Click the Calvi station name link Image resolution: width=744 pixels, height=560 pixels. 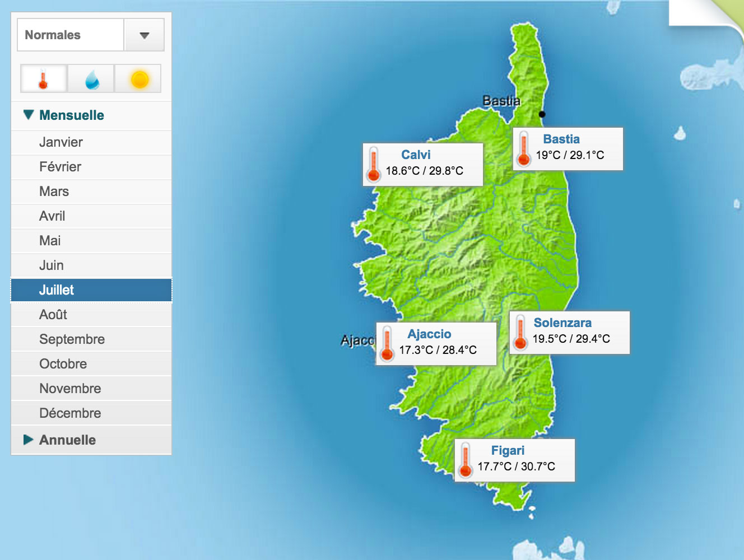pos(416,155)
